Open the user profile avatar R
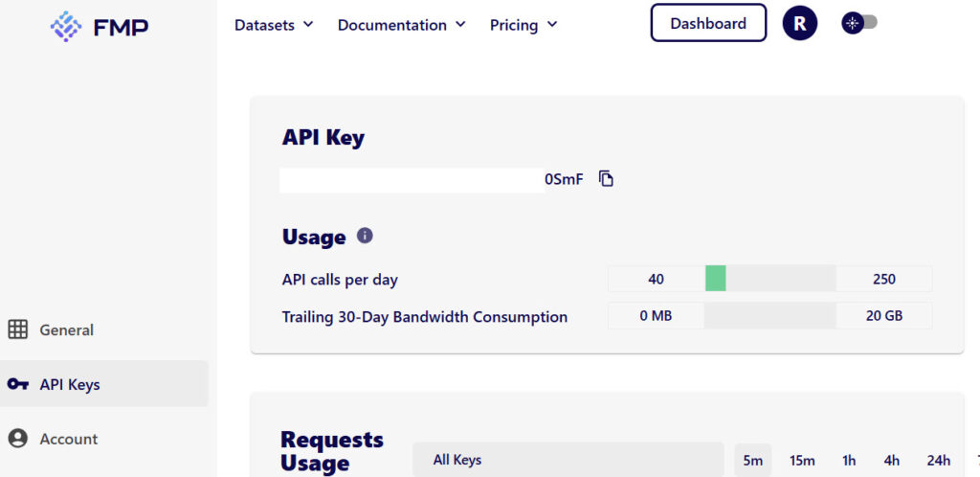Viewport: 980px width, 477px height. (x=799, y=24)
